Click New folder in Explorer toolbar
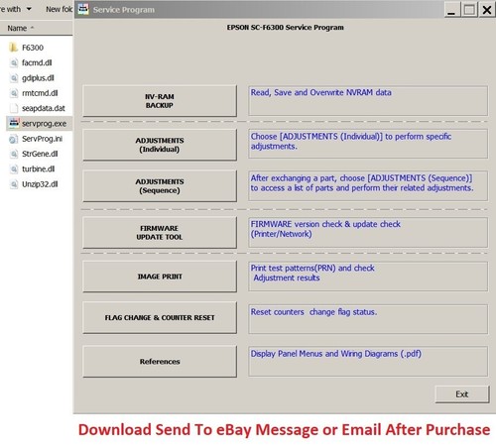 [59, 9]
